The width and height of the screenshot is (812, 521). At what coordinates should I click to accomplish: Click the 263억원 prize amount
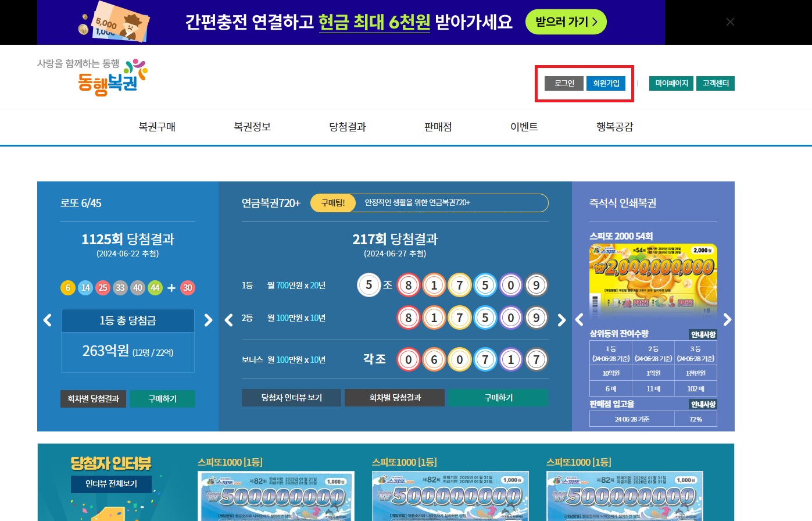pyautogui.click(x=106, y=351)
